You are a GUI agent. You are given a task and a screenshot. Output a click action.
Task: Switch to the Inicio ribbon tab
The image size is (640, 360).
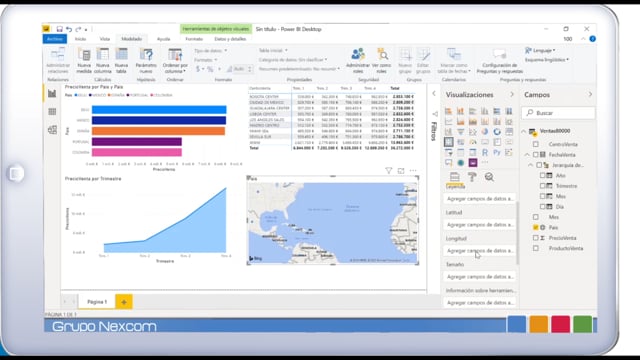(80, 39)
